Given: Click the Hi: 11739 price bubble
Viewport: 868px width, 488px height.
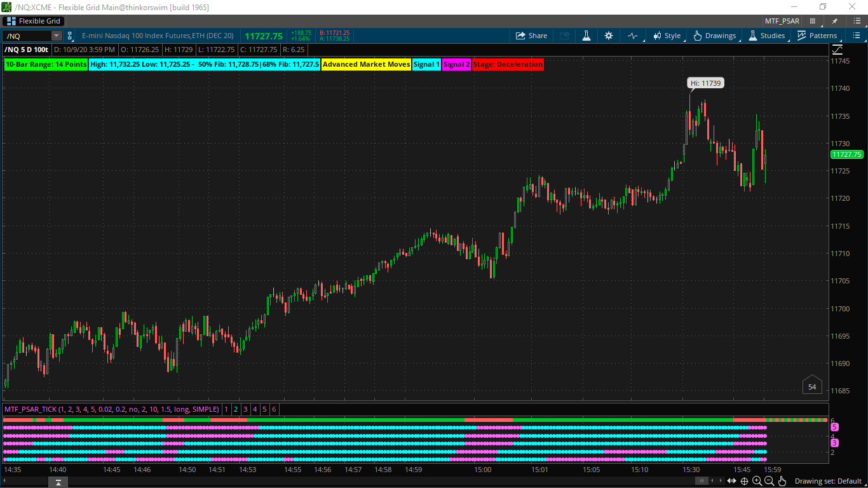Looking at the screenshot, I should [x=706, y=83].
